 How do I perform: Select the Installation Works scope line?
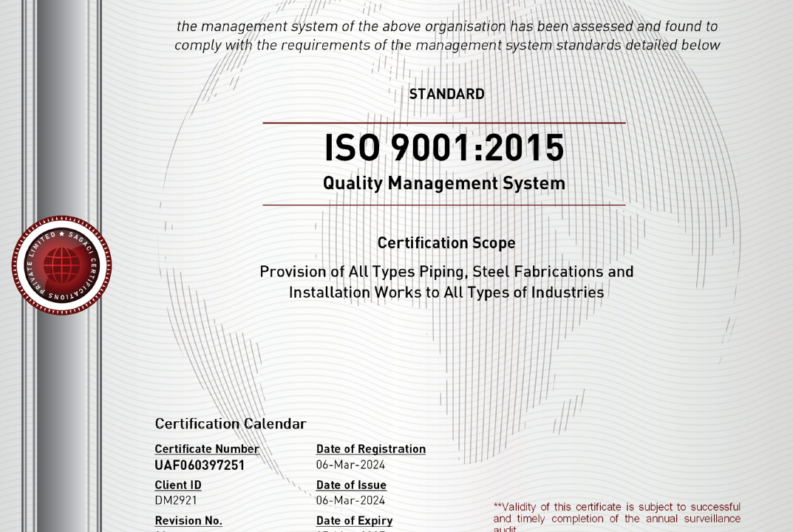(446, 292)
